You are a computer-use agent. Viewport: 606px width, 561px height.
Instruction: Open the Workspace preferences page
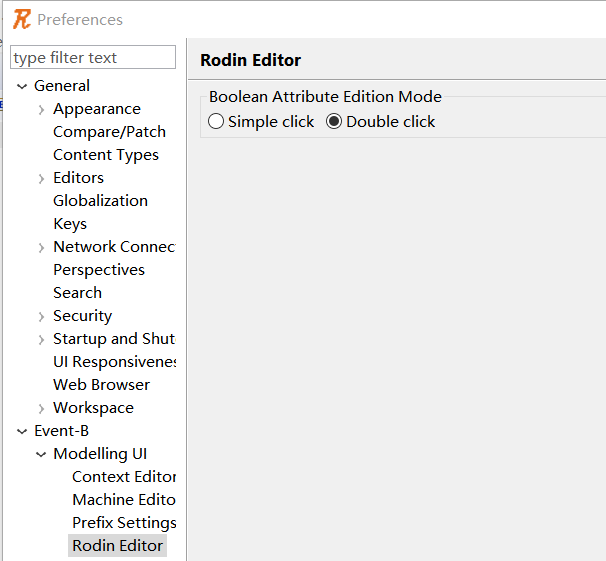click(x=94, y=408)
